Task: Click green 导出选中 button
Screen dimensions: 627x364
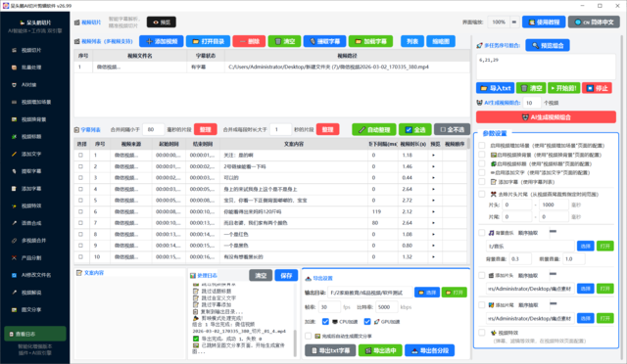Action: (x=380, y=350)
